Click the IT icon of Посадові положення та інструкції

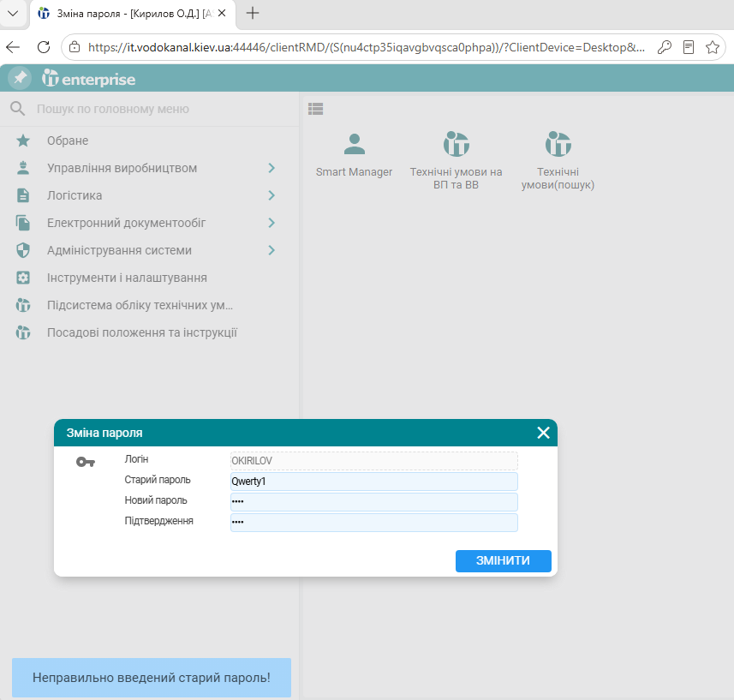[23, 332]
